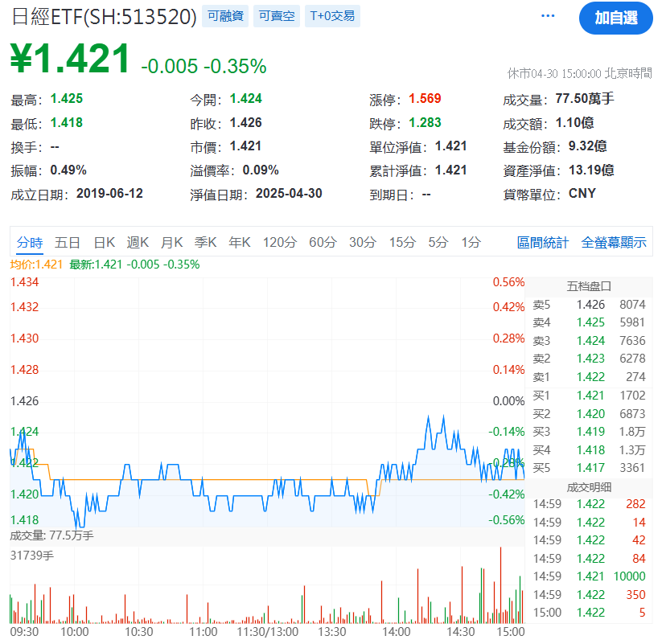Click the 均价:1.421 label above chart
Image resolution: width=662 pixels, height=644 pixels.
coord(36,265)
